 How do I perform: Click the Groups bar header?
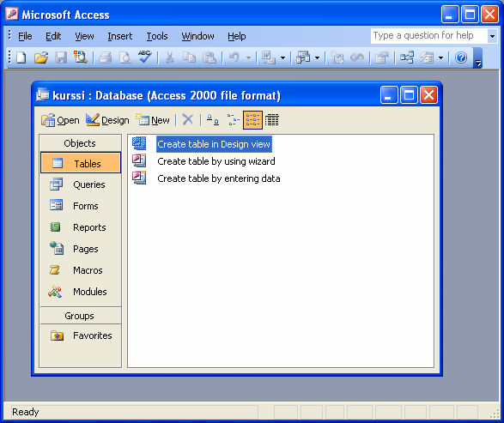pyautogui.click(x=80, y=316)
